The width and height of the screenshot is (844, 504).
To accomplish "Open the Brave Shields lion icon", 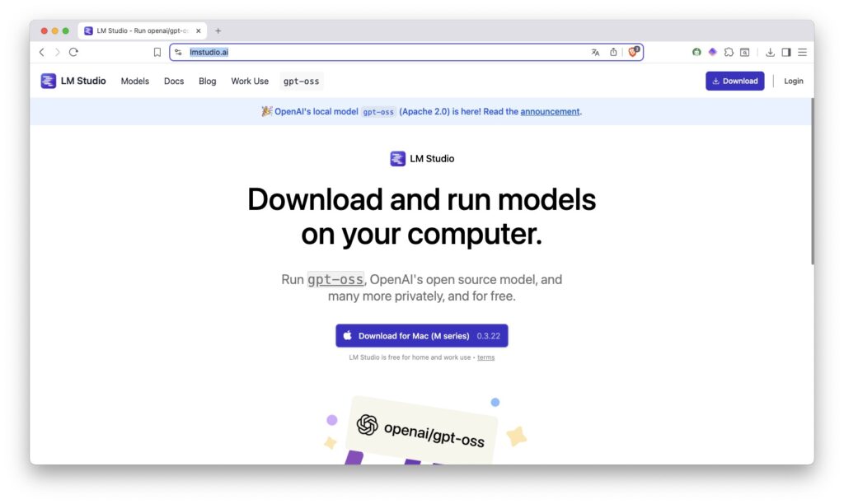I will pyautogui.click(x=634, y=52).
